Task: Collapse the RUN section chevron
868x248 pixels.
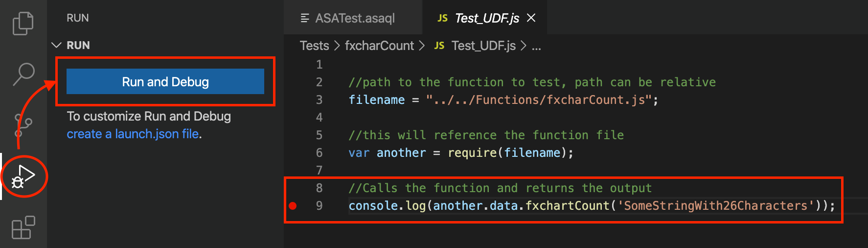Action: [x=57, y=45]
